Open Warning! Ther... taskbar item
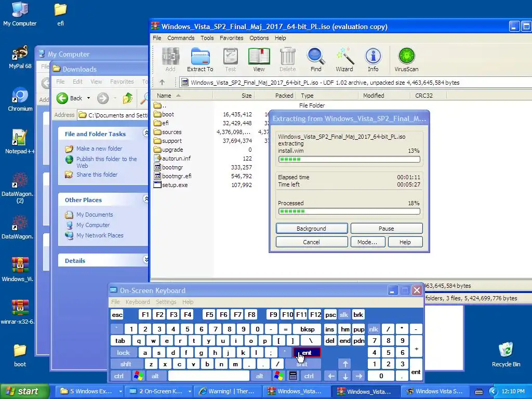The image size is (532, 399). [x=229, y=391]
